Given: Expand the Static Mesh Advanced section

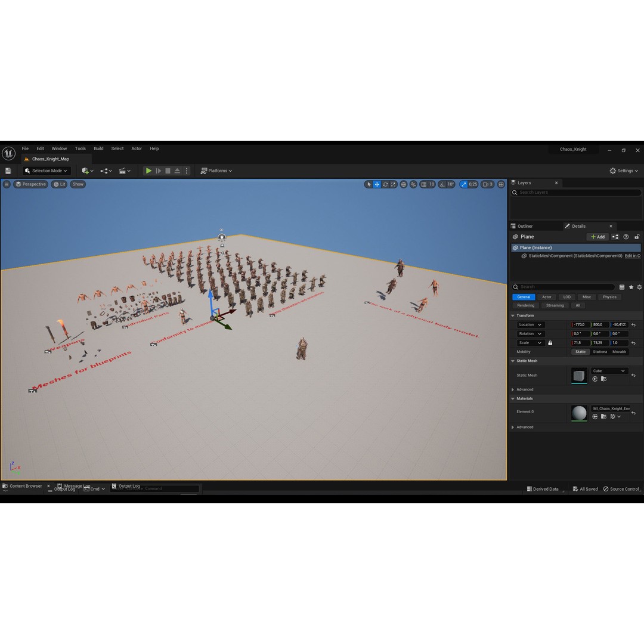Looking at the screenshot, I should coord(525,389).
